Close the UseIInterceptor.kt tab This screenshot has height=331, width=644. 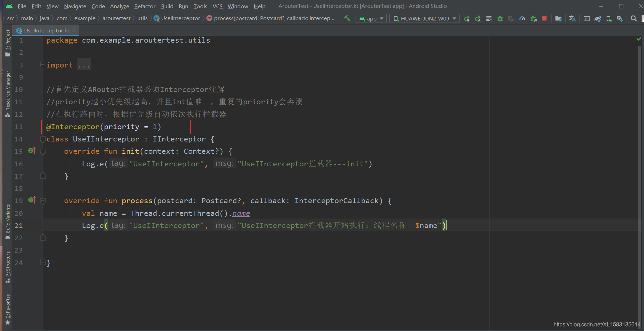[x=74, y=30]
